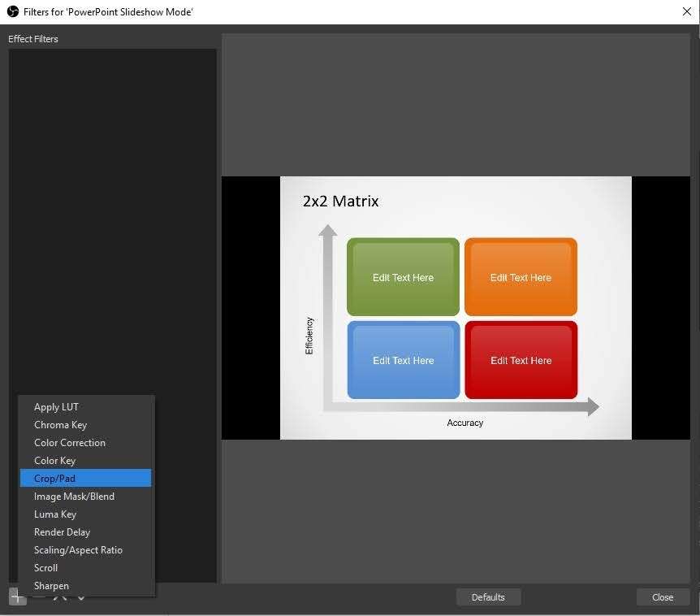700x616 pixels.
Task: Click the minus icon to remove a filter
Action: (38, 597)
